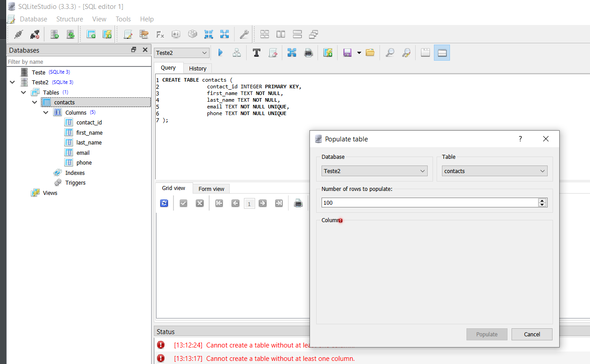Click the Populate button
The width and height of the screenshot is (590, 364).
487,334
